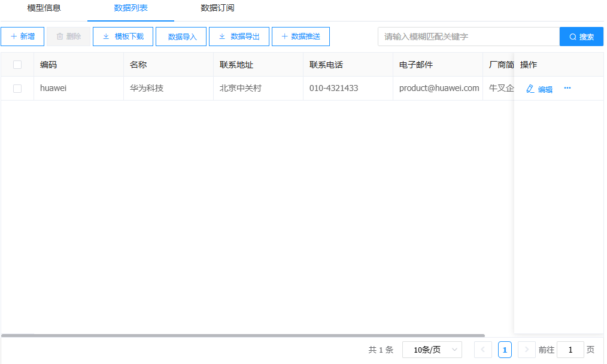This screenshot has width=607, height=364.
Task: Focus the fuzzy keyword search field
Action: point(468,37)
